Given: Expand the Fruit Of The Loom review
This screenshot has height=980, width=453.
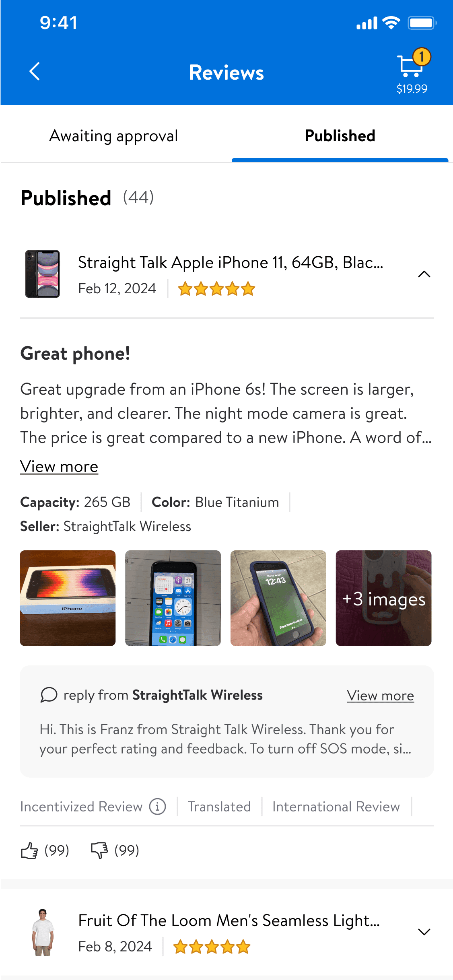Looking at the screenshot, I should tap(424, 932).
